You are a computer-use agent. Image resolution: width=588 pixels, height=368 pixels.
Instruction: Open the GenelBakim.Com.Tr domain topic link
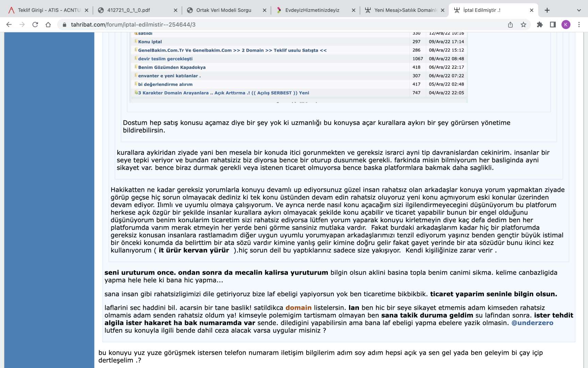click(x=232, y=50)
